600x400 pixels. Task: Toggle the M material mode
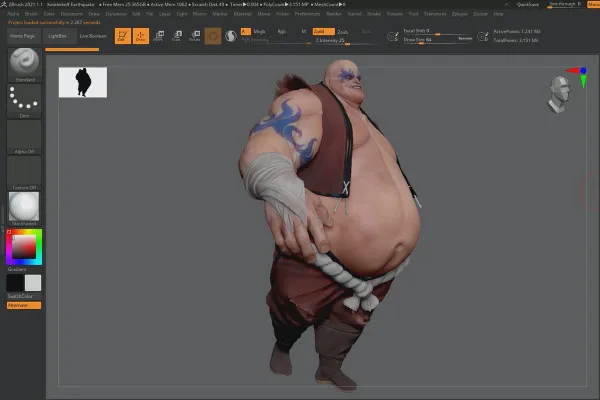pos(304,31)
